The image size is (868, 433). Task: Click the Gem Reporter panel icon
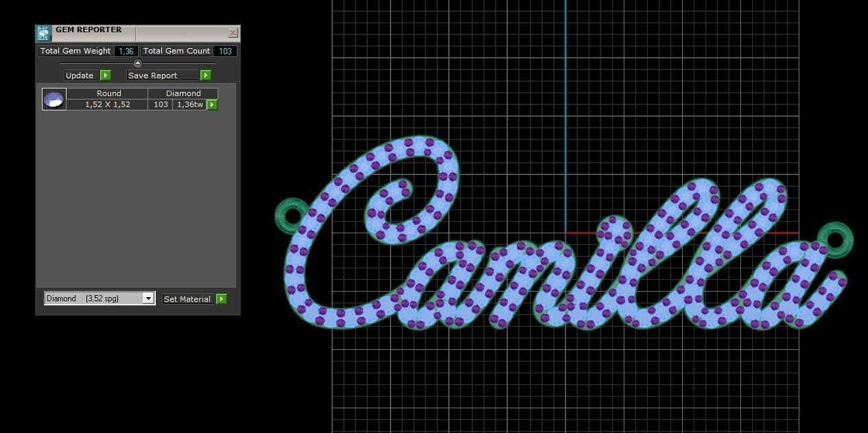tap(44, 34)
